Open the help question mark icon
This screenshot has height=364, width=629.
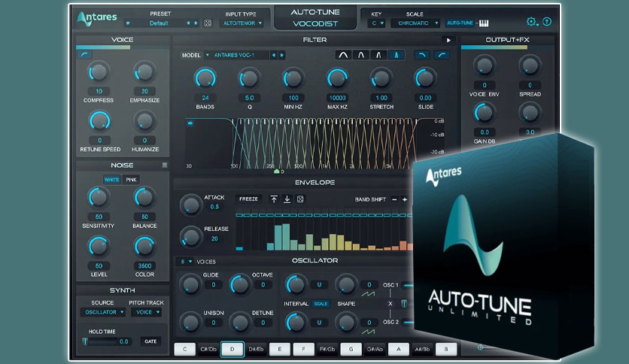tap(547, 22)
